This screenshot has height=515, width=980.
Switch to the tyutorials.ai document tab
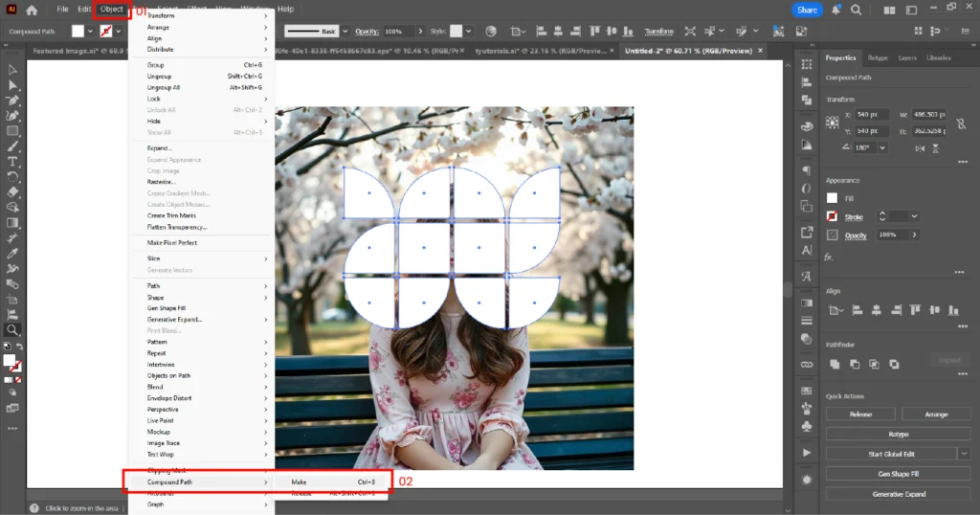tap(541, 52)
